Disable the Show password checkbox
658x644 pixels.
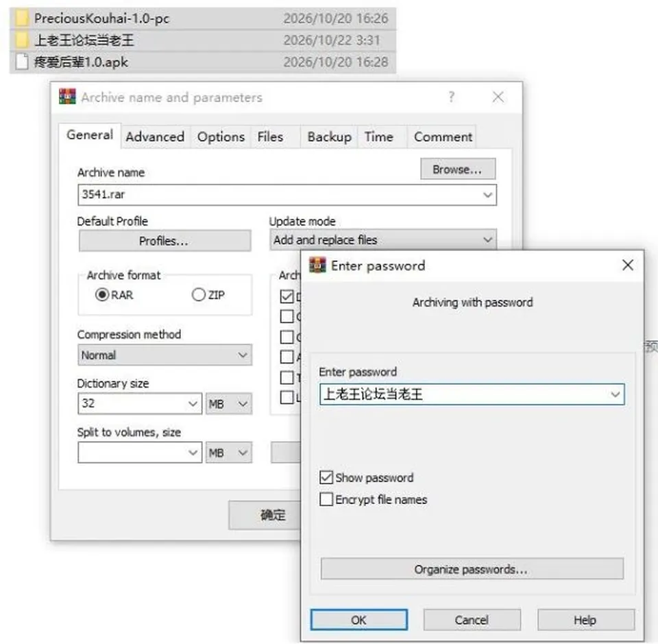click(326, 477)
